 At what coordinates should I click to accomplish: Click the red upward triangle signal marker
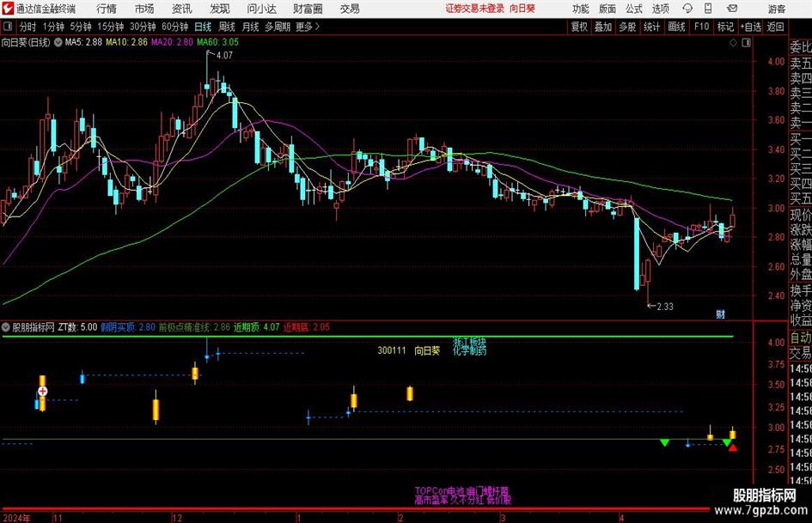point(733,447)
